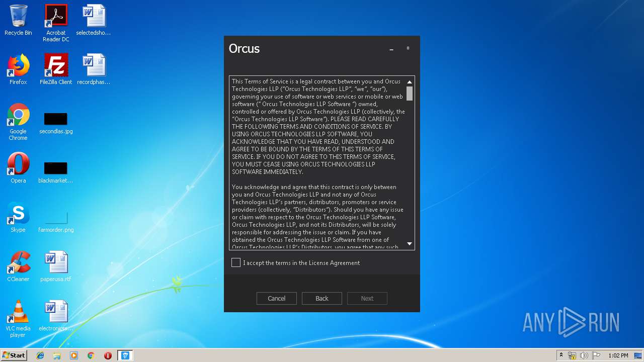Open Opera desktop shortcut

[x=18, y=168]
